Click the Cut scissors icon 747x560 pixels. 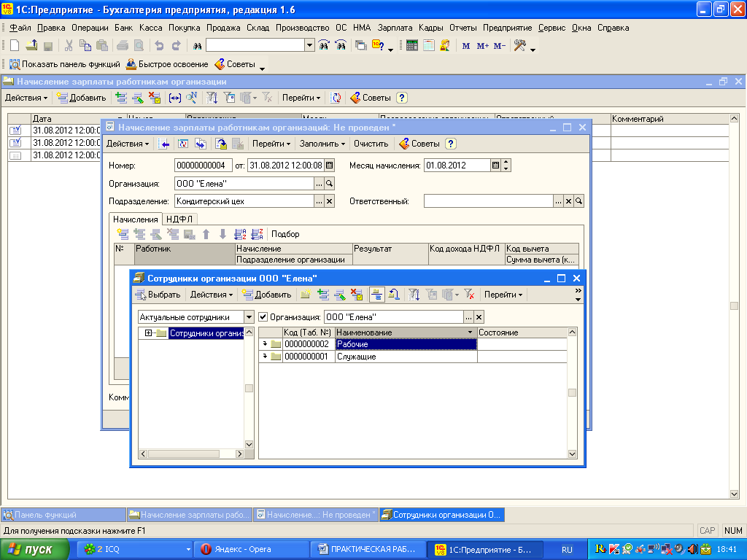tap(69, 46)
